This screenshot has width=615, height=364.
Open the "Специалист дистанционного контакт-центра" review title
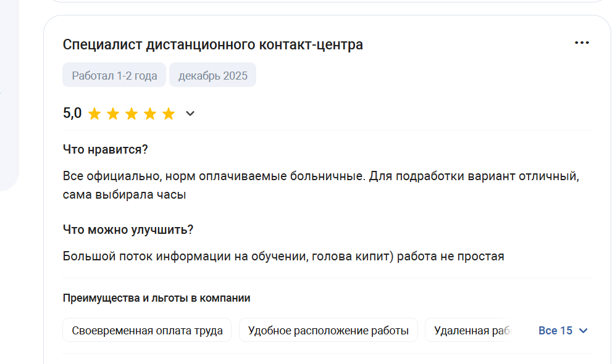pyautogui.click(x=213, y=44)
